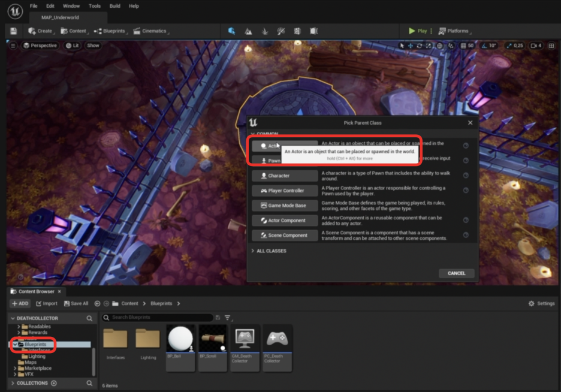Viewport: 561px width, 392px height.
Task: Click the Actor help question icon
Action: click(466, 146)
